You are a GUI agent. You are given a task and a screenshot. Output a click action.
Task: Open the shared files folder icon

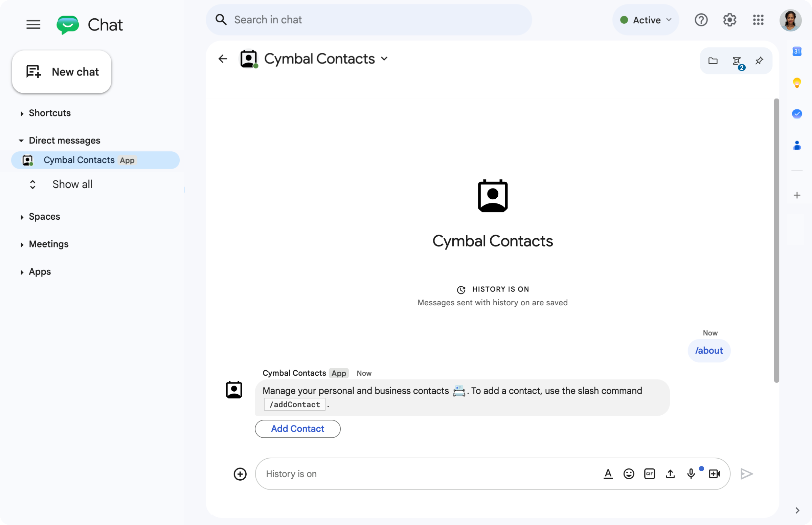tap(713, 61)
